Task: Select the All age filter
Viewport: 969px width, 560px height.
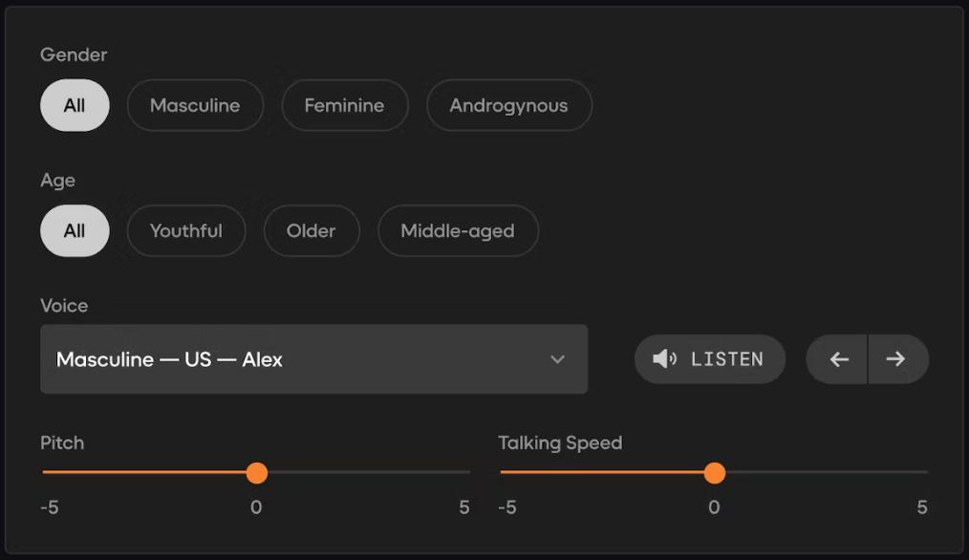Action: coord(75,230)
